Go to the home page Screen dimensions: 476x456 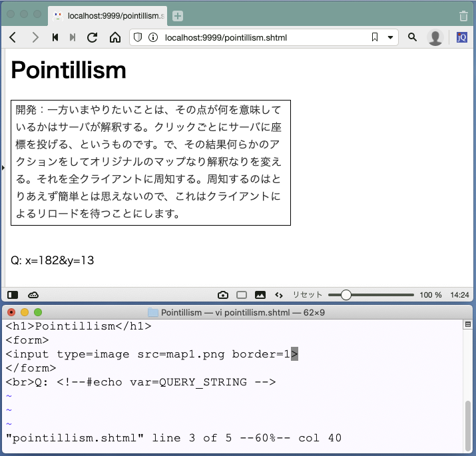pyautogui.click(x=115, y=37)
